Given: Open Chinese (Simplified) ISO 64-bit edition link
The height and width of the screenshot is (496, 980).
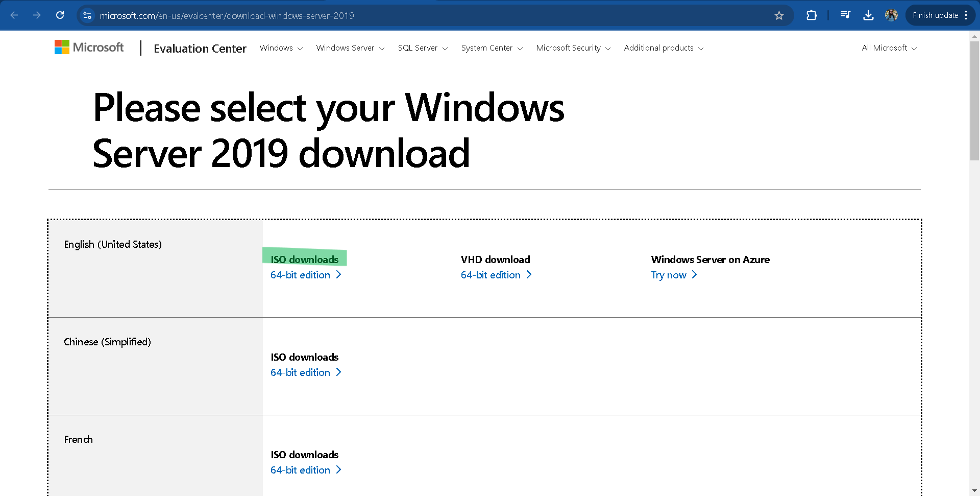Looking at the screenshot, I should click(306, 372).
